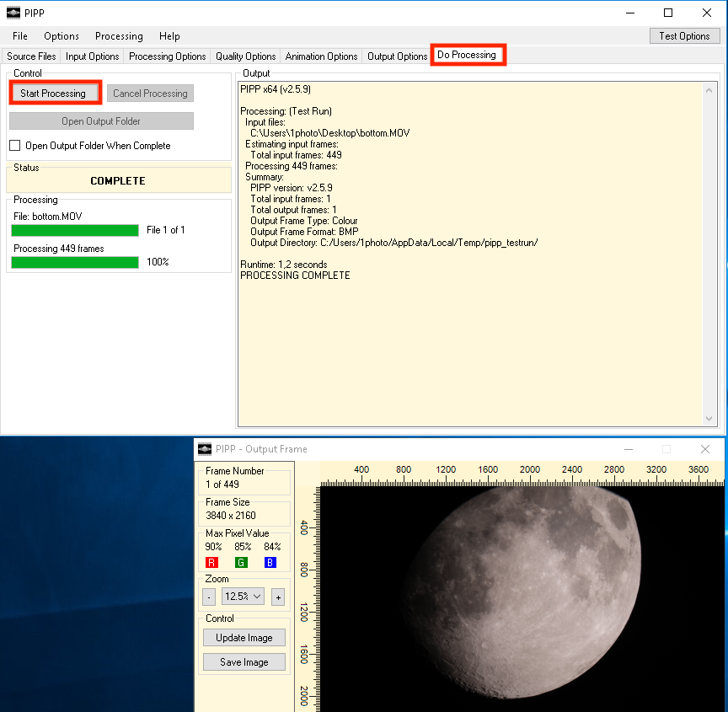Open the File menu

coord(20,36)
